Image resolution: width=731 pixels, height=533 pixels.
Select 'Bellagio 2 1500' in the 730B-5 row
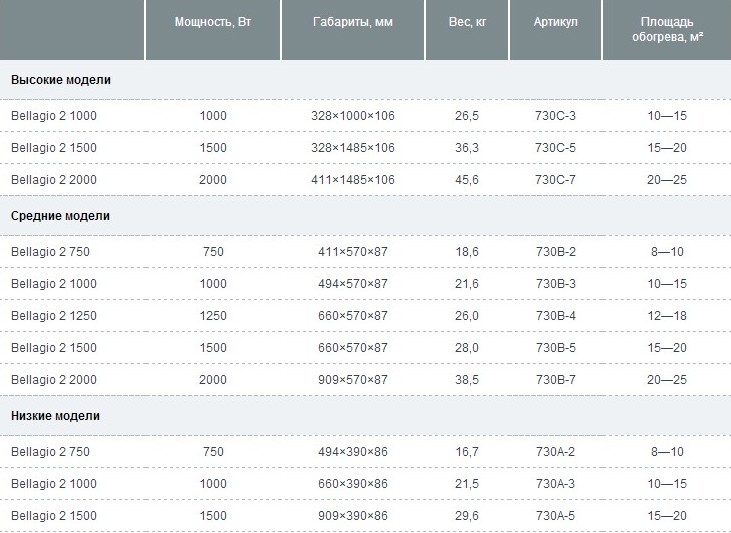(54, 347)
